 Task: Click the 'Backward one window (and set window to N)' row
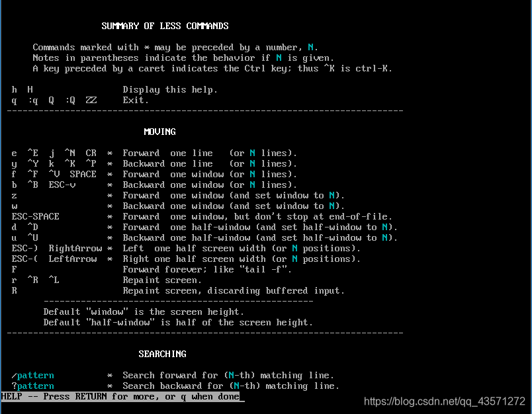pyautogui.click(x=178, y=206)
